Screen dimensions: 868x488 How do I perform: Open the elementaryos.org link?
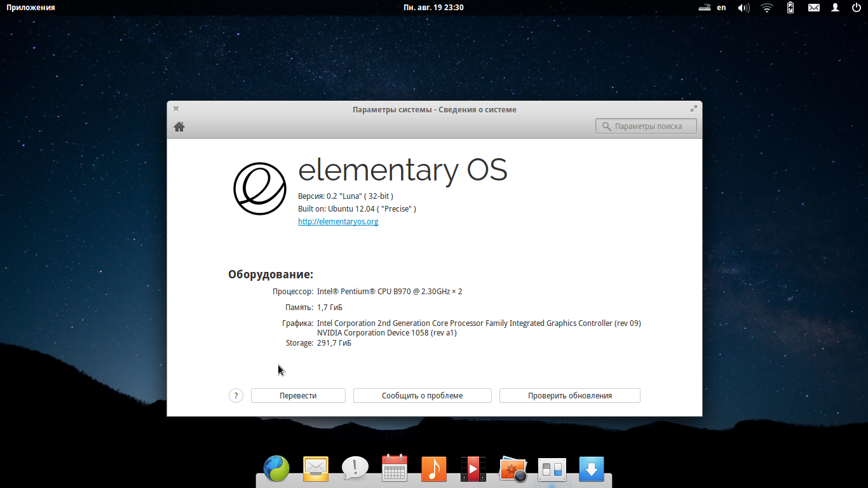(x=338, y=222)
